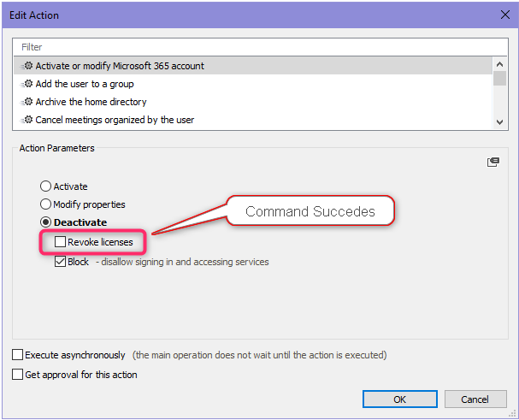Screen dimensions: 519x420
Task: Click the icon at top-right of Action Parameters
Action: click(492, 162)
